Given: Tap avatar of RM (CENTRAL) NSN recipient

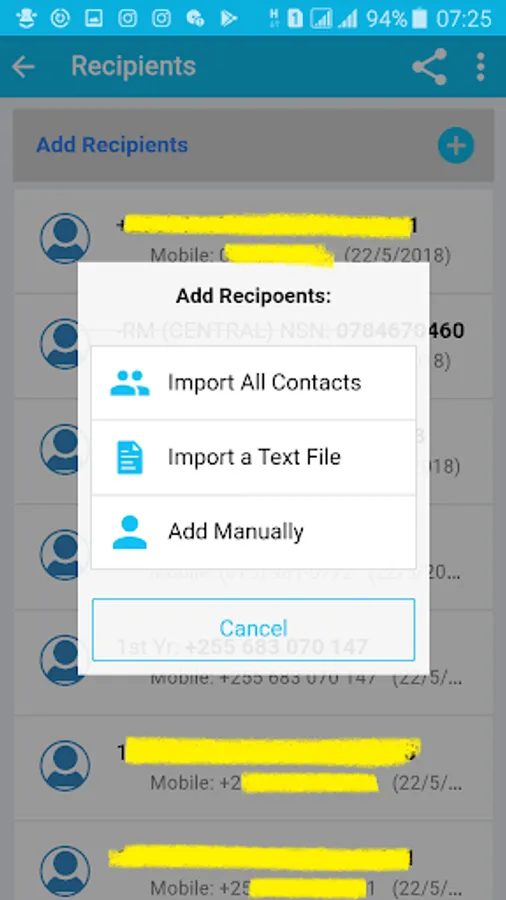Looking at the screenshot, I should point(65,344).
